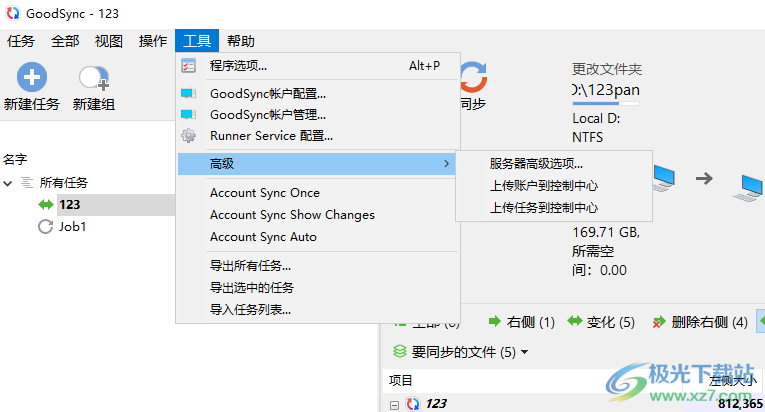The image size is (765, 412).
Task: Click the NTFS file system label
Action: coord(587,137)
